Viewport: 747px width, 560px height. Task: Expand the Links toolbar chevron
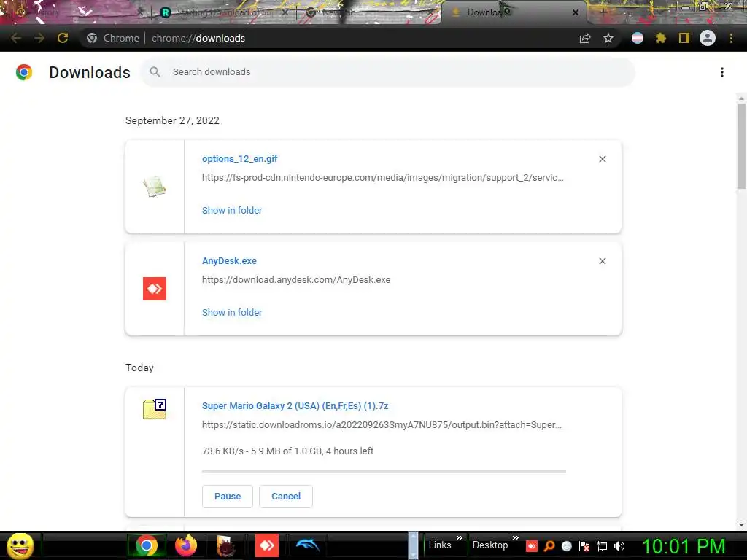(460, 537)
